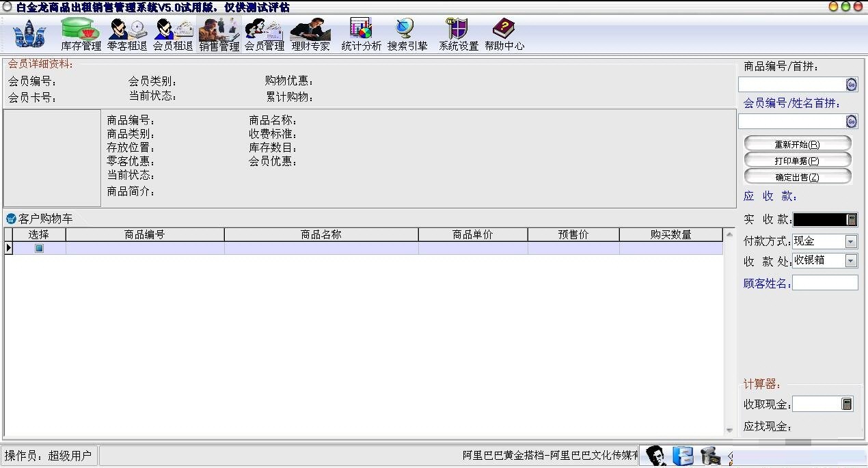Click Go icon beside 会员编号/姓名首拼 field
Viewport: 868px width, 468px height.
tap(852, 121)
